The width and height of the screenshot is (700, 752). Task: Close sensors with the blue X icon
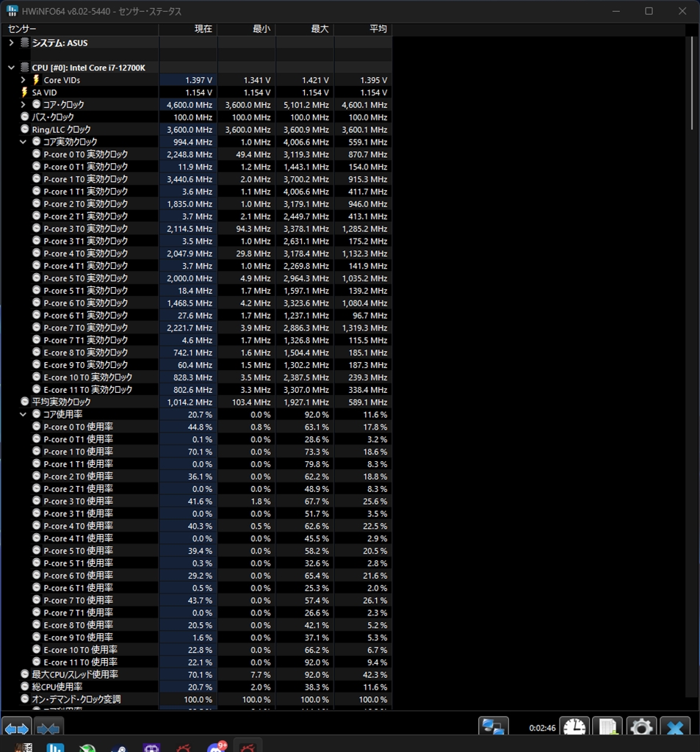[675, 727]
